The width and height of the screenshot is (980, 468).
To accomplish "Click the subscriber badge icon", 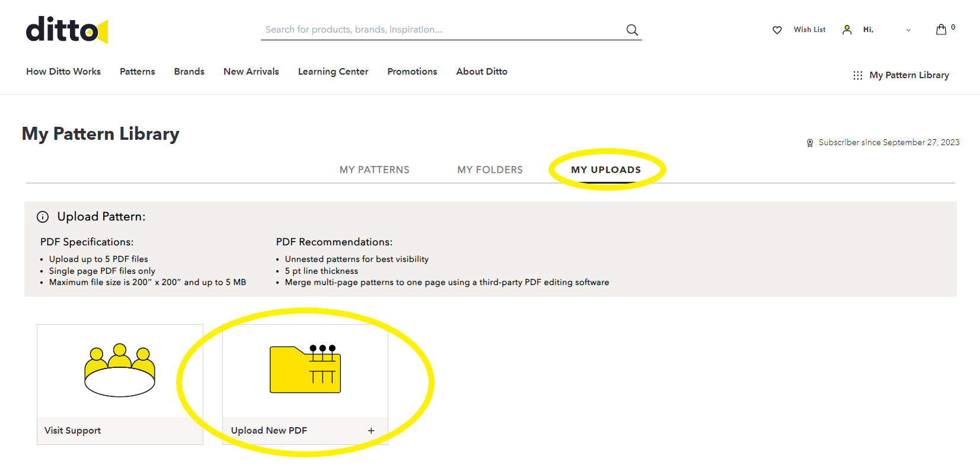I will point(810,143).
